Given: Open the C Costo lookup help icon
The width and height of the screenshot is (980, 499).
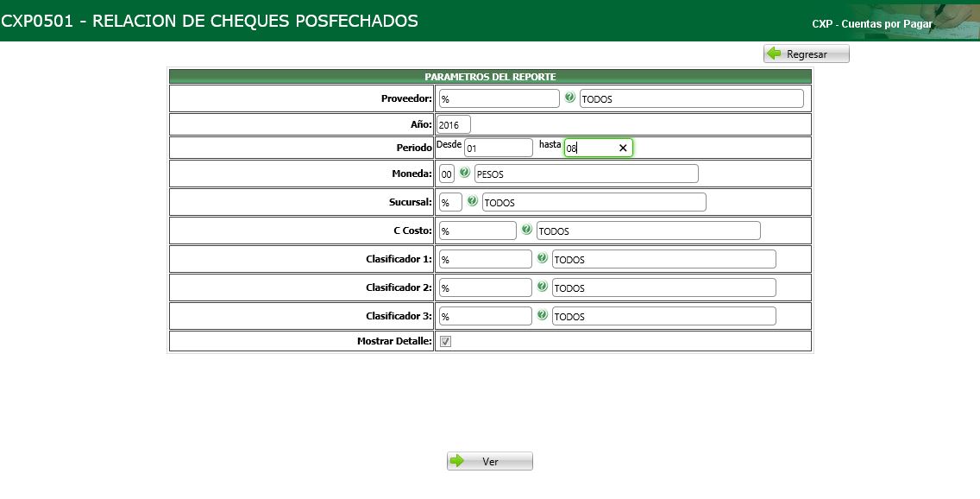Looking at the screenshot, I should click(x=526, y=230).
